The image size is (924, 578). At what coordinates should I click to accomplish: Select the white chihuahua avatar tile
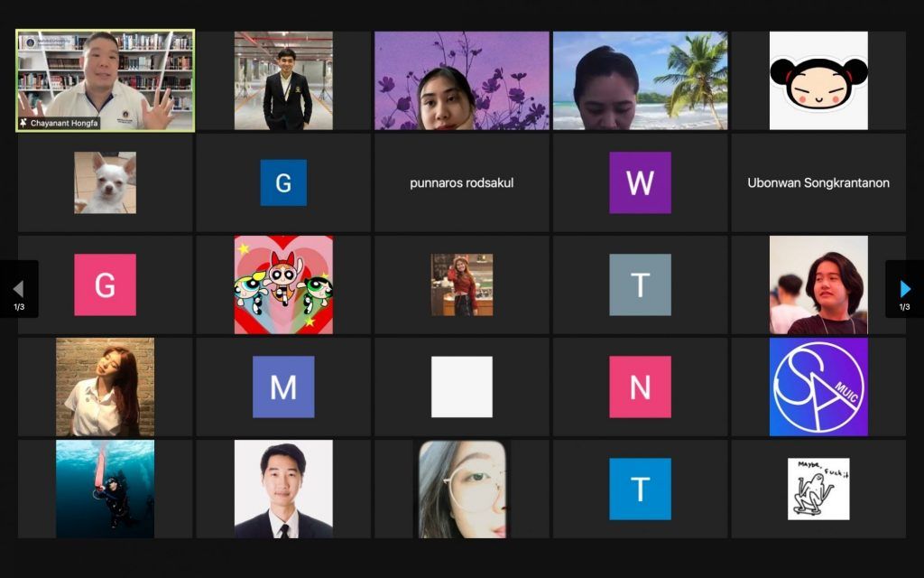[105, 183]
